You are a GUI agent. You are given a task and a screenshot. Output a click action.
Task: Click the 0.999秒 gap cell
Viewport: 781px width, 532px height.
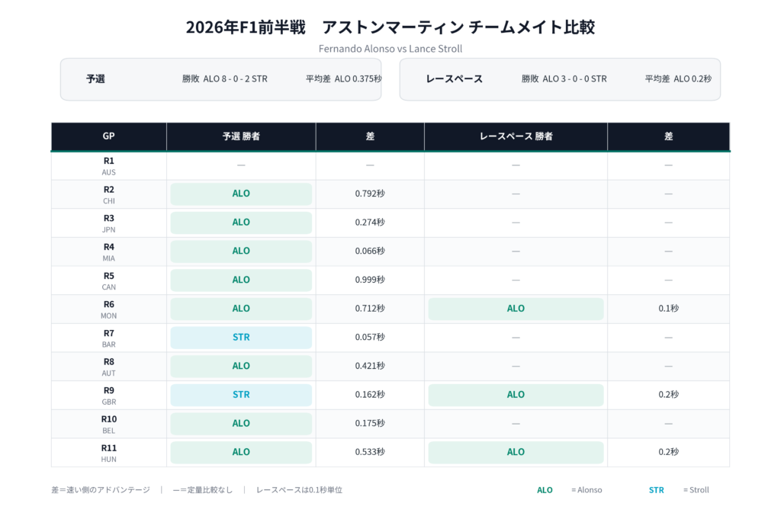(370, 280)
